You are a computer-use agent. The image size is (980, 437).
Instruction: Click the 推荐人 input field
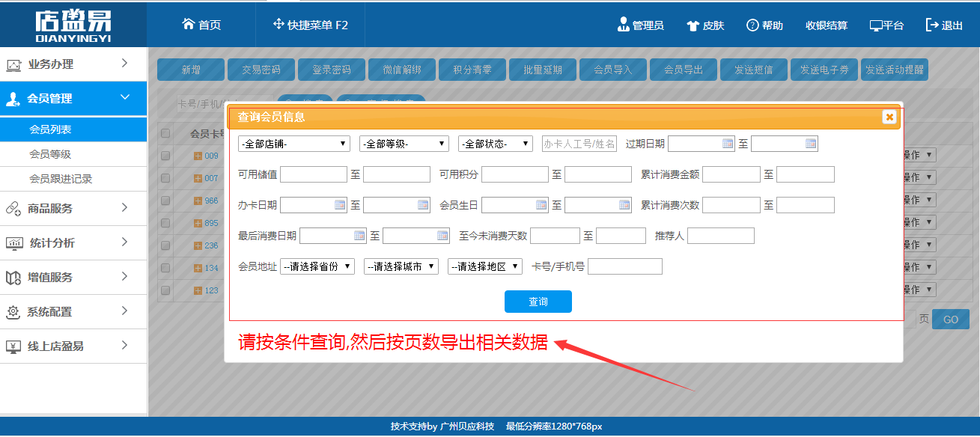(721, 236)
